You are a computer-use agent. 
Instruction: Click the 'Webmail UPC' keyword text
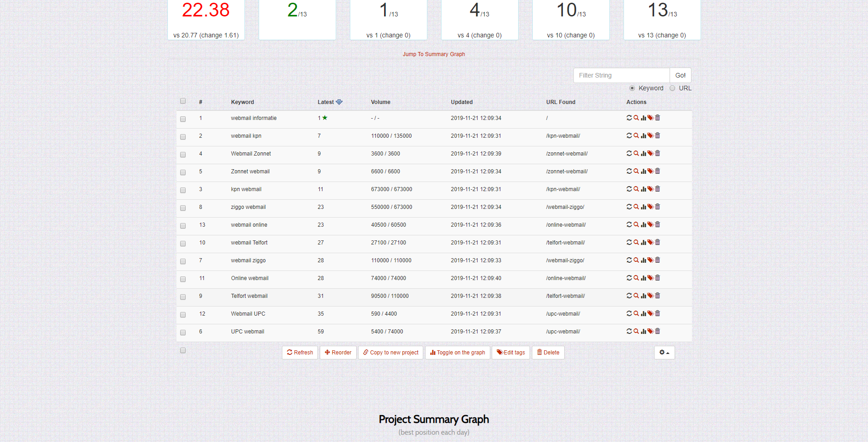click(x=248, y=314)
